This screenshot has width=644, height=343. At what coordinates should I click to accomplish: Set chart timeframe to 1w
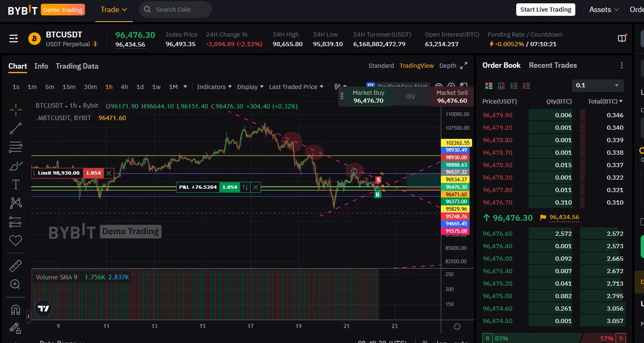(157, 87)
